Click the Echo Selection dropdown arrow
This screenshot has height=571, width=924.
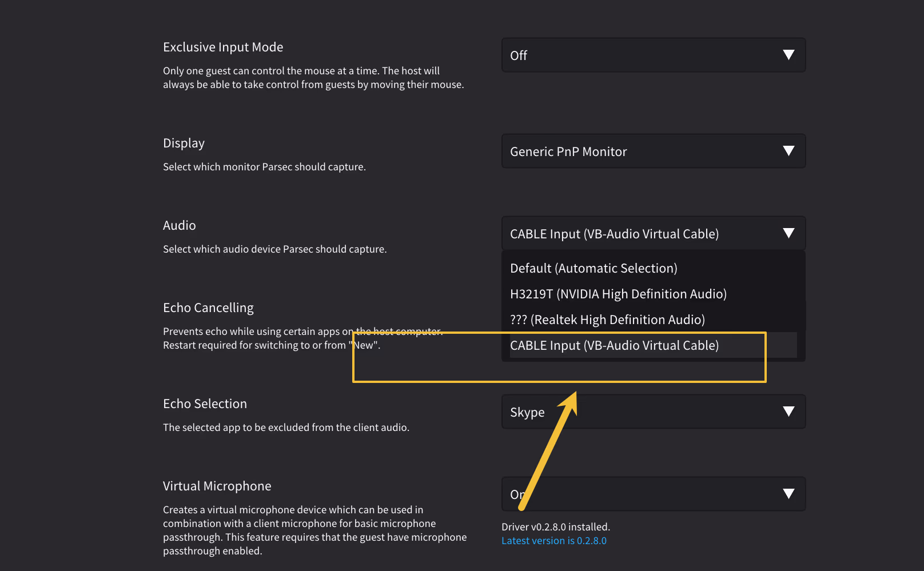[x=788, y=412]
